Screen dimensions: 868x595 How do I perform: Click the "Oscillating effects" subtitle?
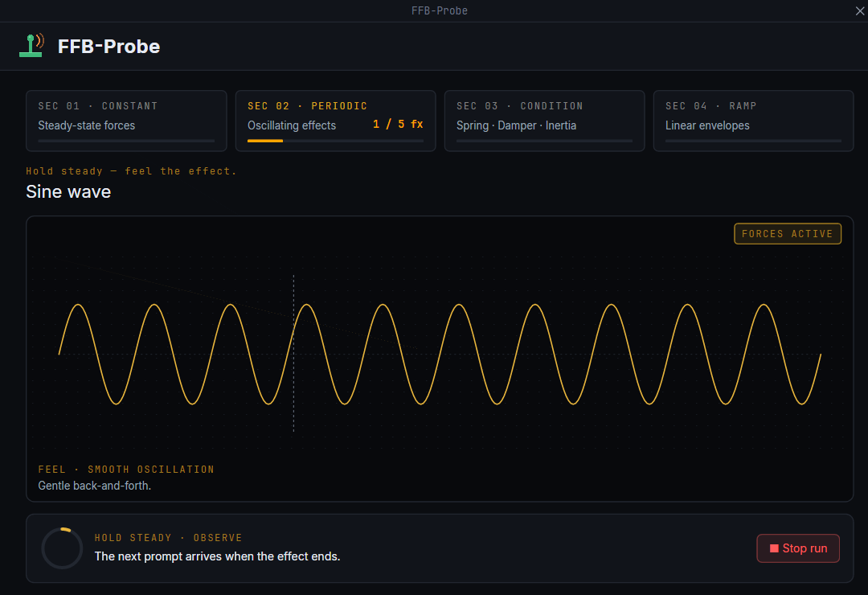click(x=292, y=125)
